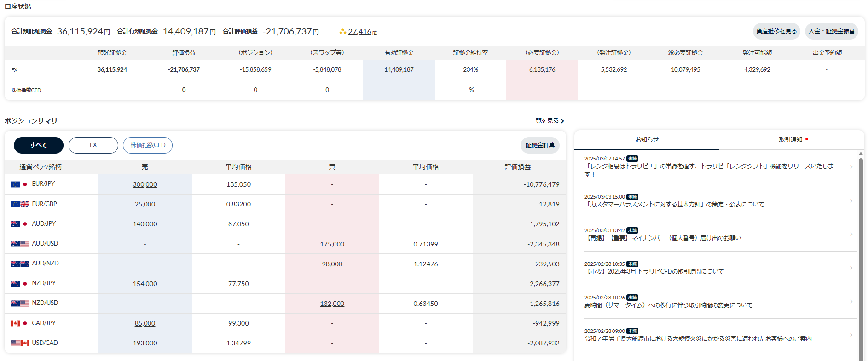This screenshot has width=868, height=361.
Task: Expand the マイナンバー notice chevron
Action: click(851, 235)
